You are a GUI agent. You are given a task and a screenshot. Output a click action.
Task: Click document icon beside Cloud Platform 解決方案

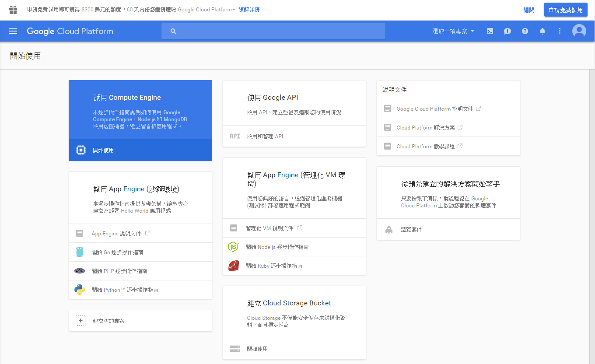(x=388, y=127)
